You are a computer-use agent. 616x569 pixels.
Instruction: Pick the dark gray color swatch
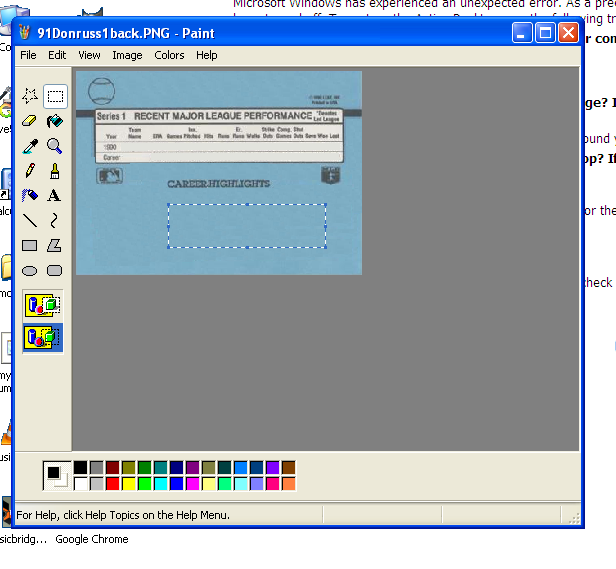97,468
